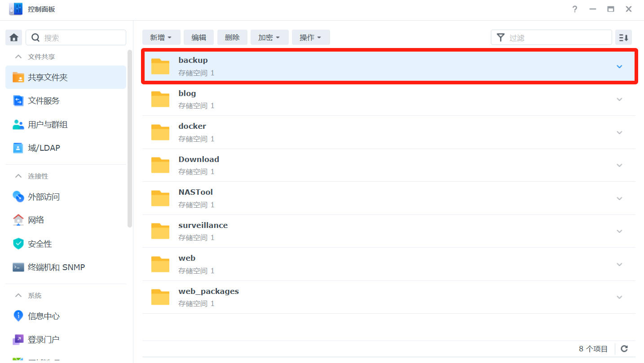Select the 域/LDAP sidebar item
This screenshot has width=644, height=363.
coord(44,148)
